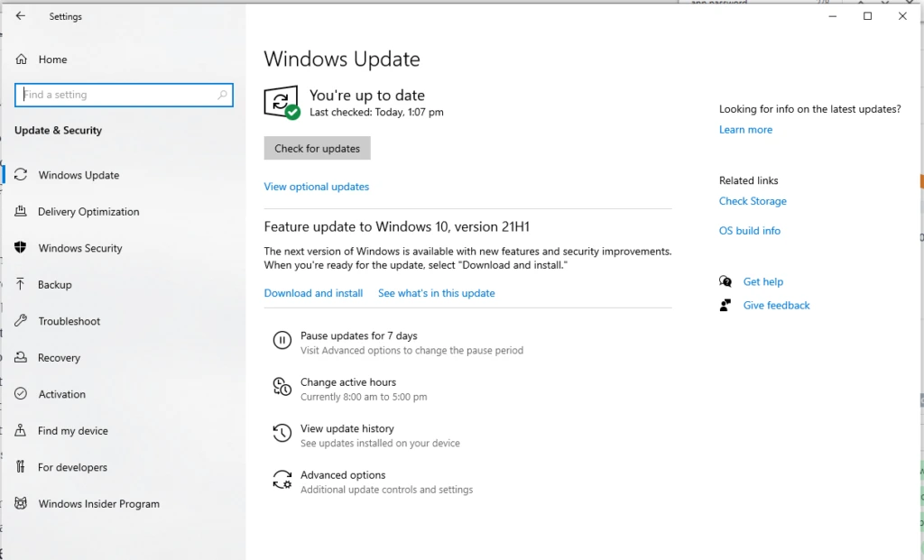Click 'Last checked: Today, 1:07 pm' text

point(376,112)
